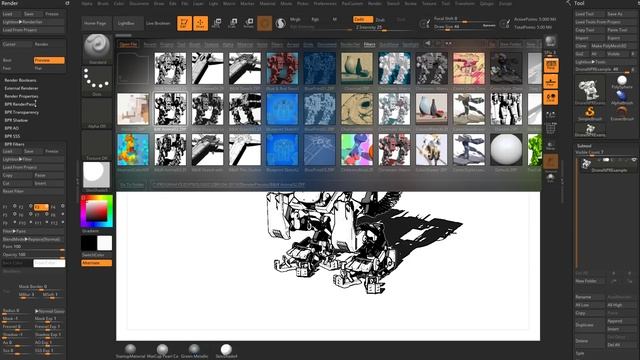
Task: Open the BlendMode Replace(Normal) dropdown
Action: point(33,239)
